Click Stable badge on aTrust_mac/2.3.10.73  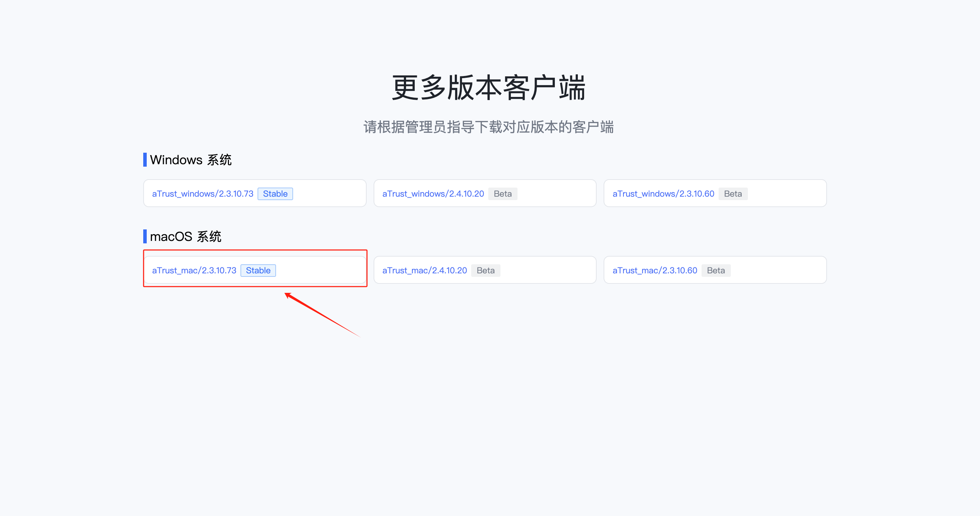pyautogui.click(x=258, y=271)
